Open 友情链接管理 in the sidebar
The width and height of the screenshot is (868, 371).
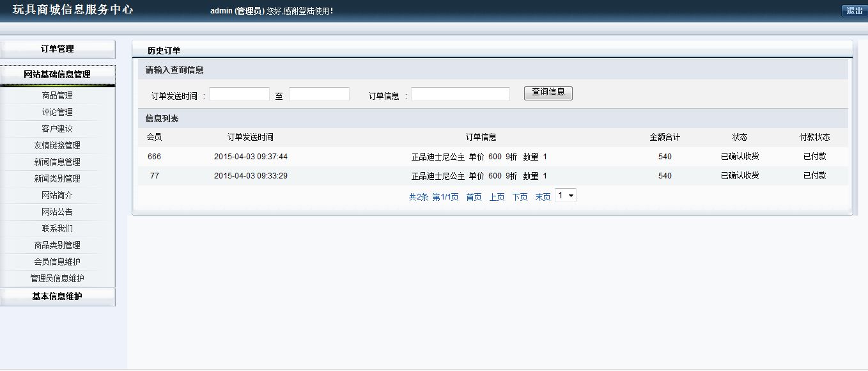tap(58, 145)
